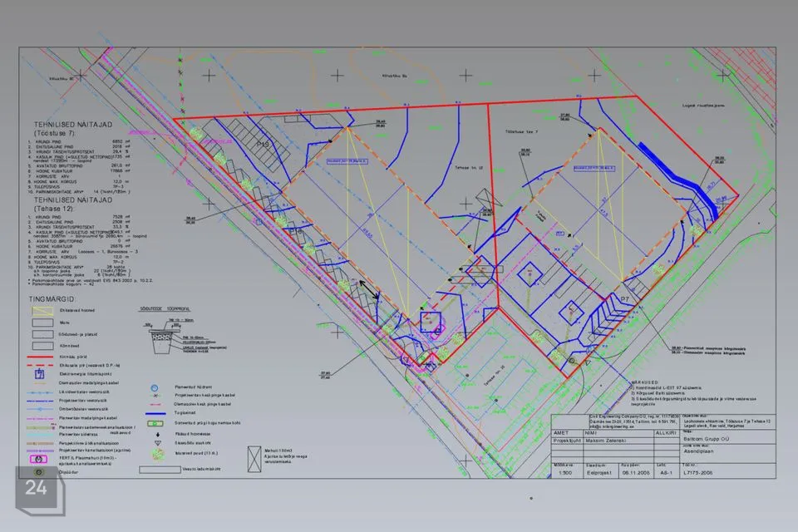The image size is (798, 532).
Task: Click the 'ALLKIRI' column header
Action: click(666, 433)
